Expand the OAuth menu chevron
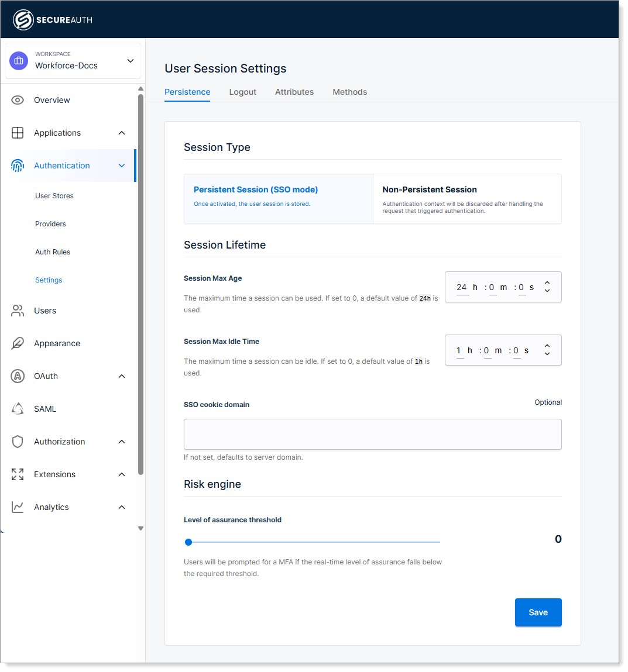 pyautogui.click(x=122, y=376)
